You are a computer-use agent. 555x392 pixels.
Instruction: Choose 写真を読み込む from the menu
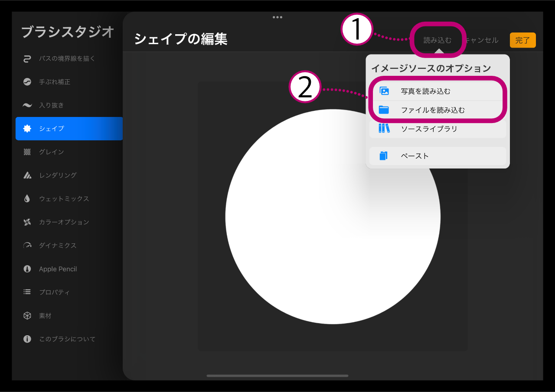tap(437, 91)
